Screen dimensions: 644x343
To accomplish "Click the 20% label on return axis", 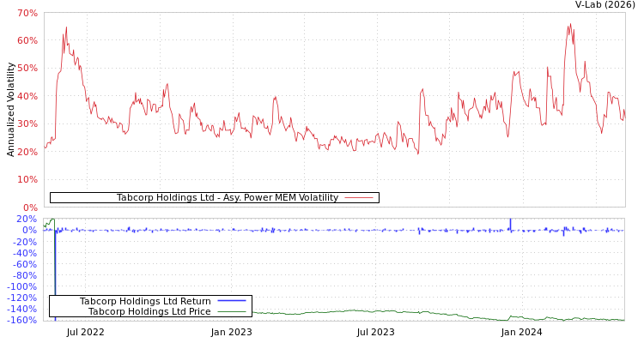I will (27, 220).
